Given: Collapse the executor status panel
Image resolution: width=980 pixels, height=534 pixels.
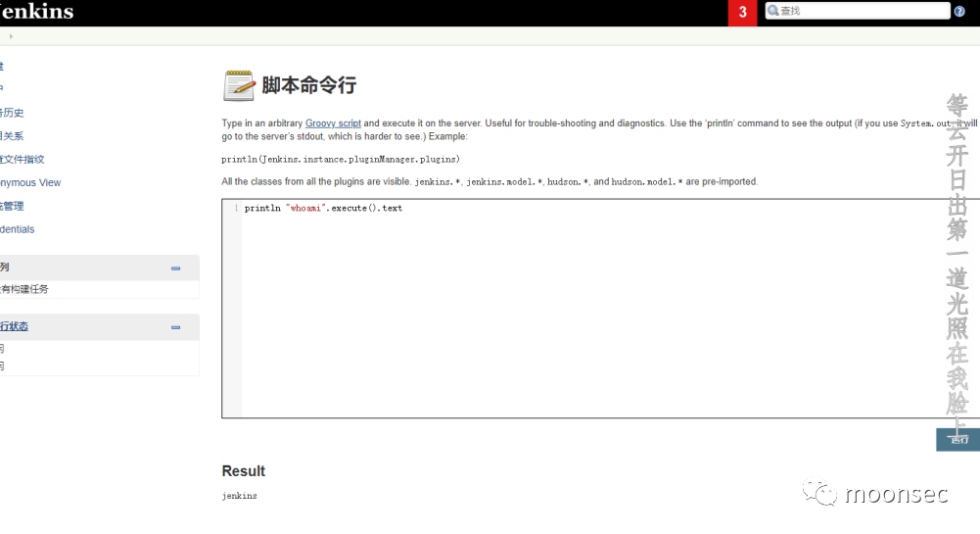Looking at the screenshot, I should 175,327.
